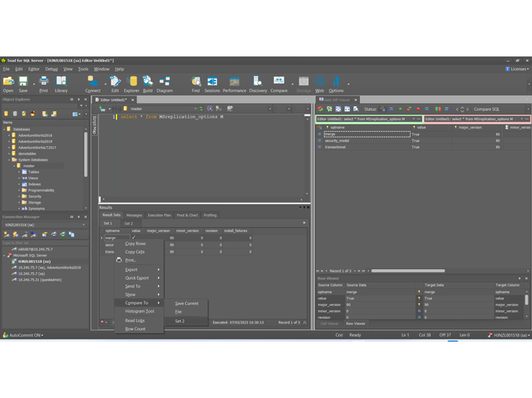Open the green source query dropdown in Diff Viewer

pyautogui.click(x=414, y=119)
